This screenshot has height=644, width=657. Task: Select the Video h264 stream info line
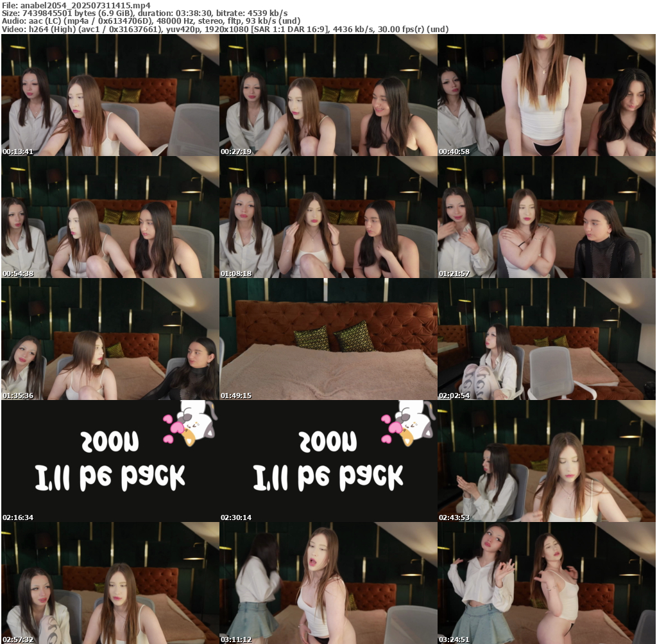tap(225, 29)
